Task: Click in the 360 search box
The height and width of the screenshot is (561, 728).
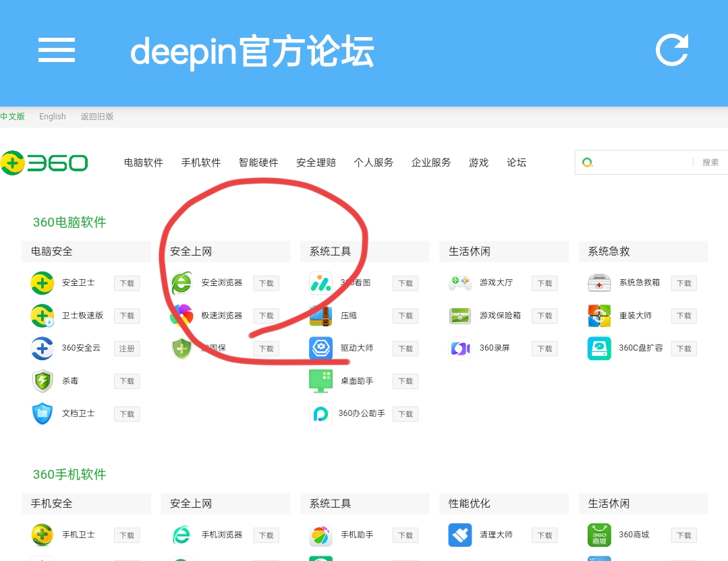Action: pos(643,163)
